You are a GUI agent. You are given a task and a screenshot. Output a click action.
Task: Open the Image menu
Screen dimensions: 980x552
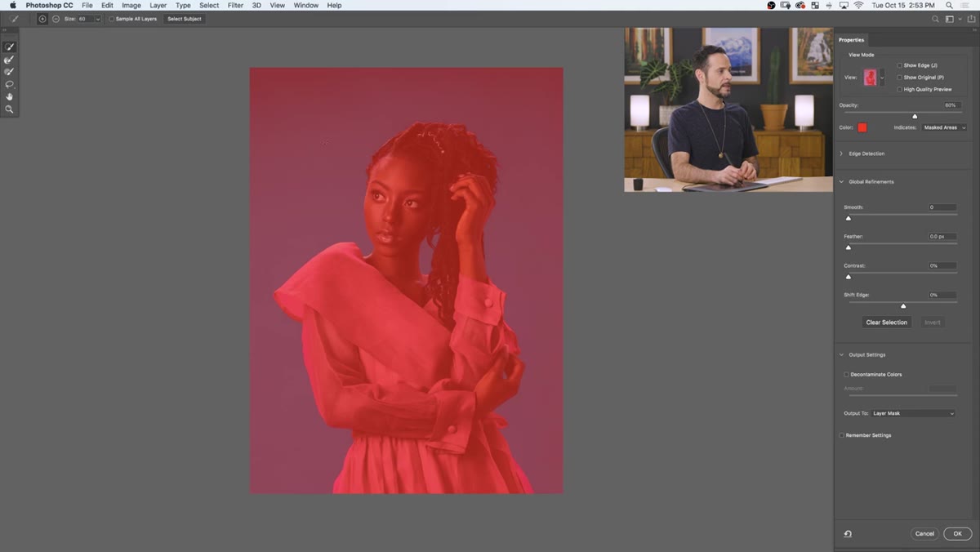(x=131, y=5)
